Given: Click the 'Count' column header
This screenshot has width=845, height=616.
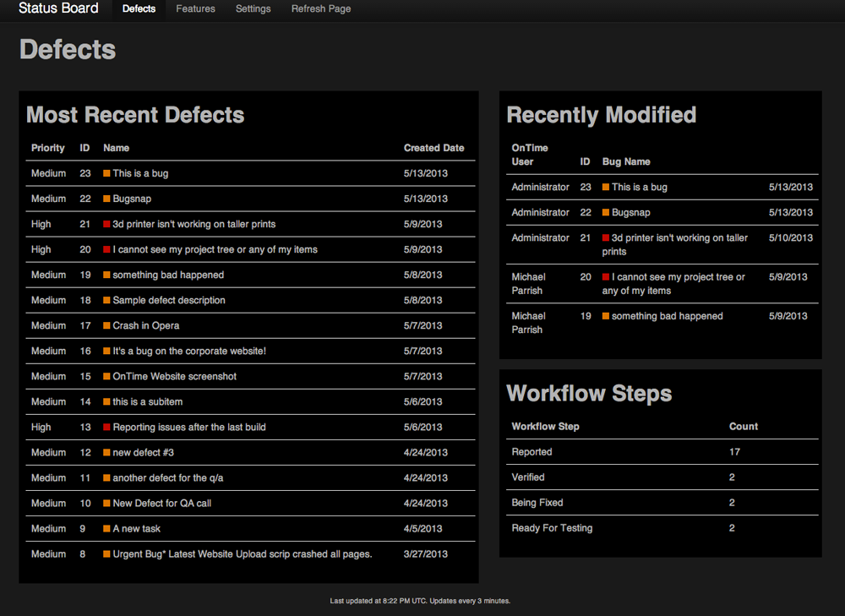Looking at the screenshot, I should coord(744,426).
